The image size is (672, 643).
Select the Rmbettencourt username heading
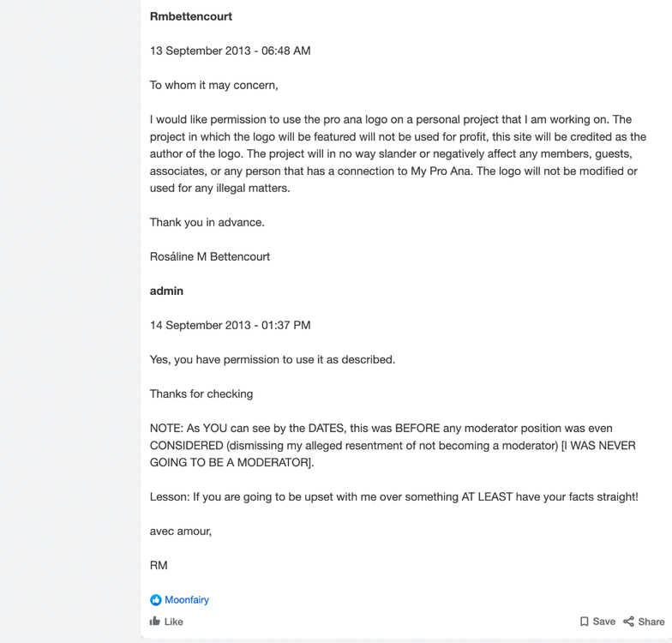pos(190,17)
